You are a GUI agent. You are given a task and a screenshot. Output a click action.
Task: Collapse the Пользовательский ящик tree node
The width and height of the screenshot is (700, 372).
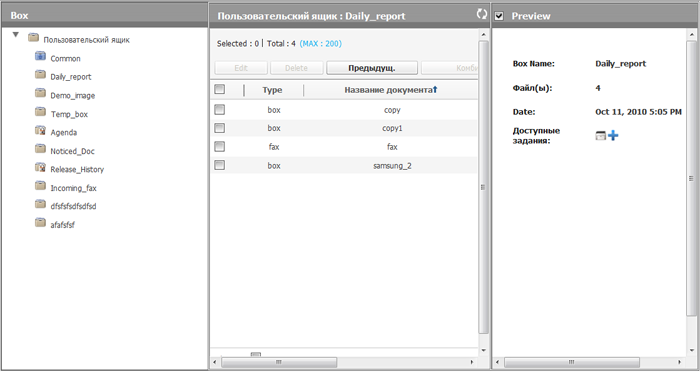(16, 35)
